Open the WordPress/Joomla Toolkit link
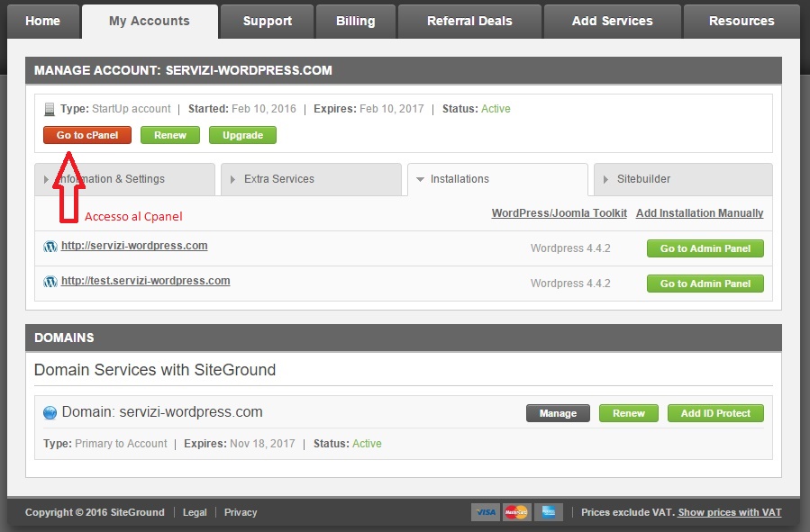Screen dimensions: 810x532 (560, 213)
